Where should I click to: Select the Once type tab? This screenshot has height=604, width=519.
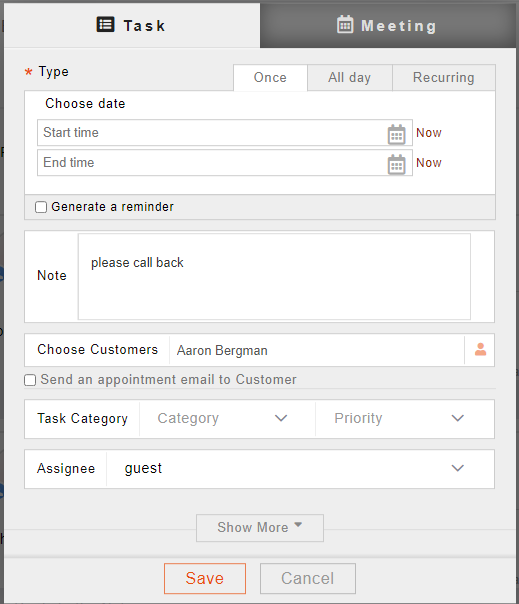point(270,78)
